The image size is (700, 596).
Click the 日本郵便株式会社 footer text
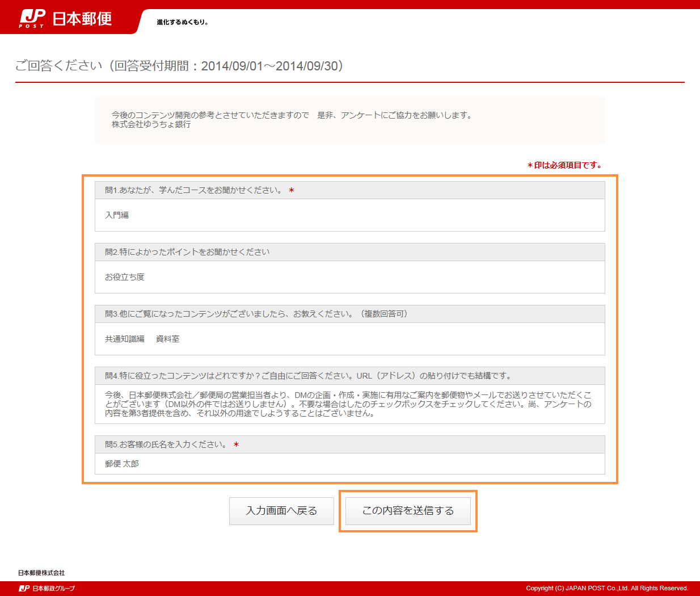[41, 573]
